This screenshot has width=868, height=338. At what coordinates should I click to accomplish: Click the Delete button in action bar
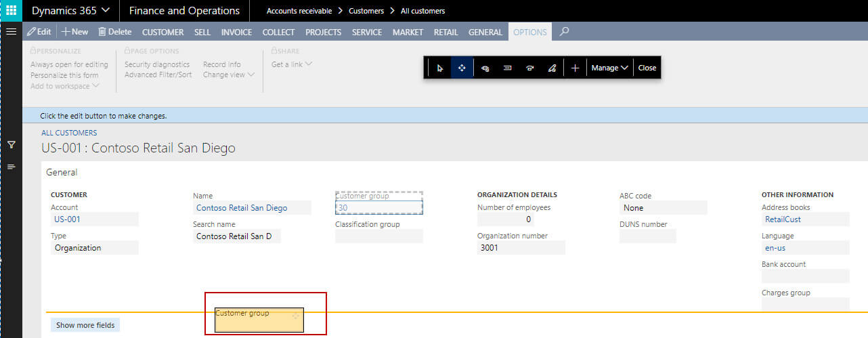point(114,32)
